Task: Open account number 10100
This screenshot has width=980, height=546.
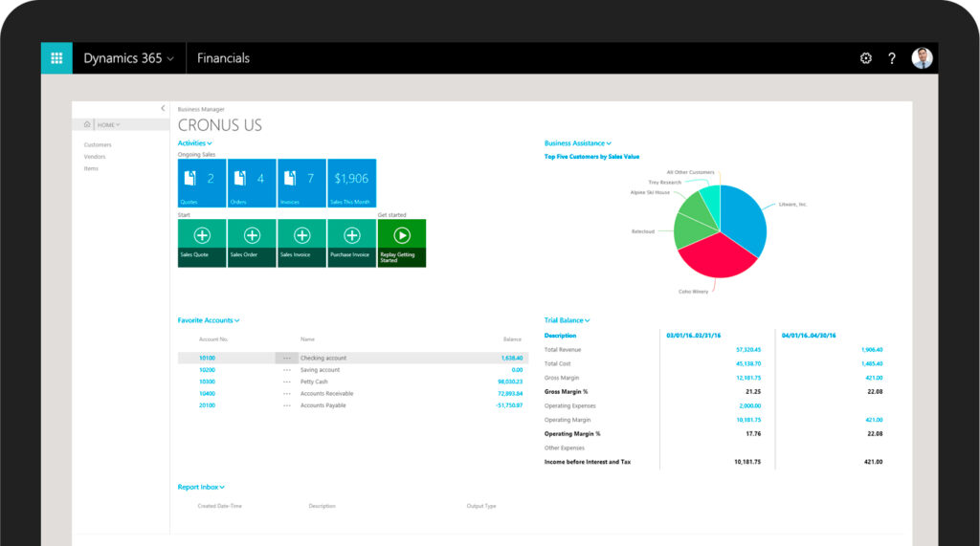Action: point(207,358)
